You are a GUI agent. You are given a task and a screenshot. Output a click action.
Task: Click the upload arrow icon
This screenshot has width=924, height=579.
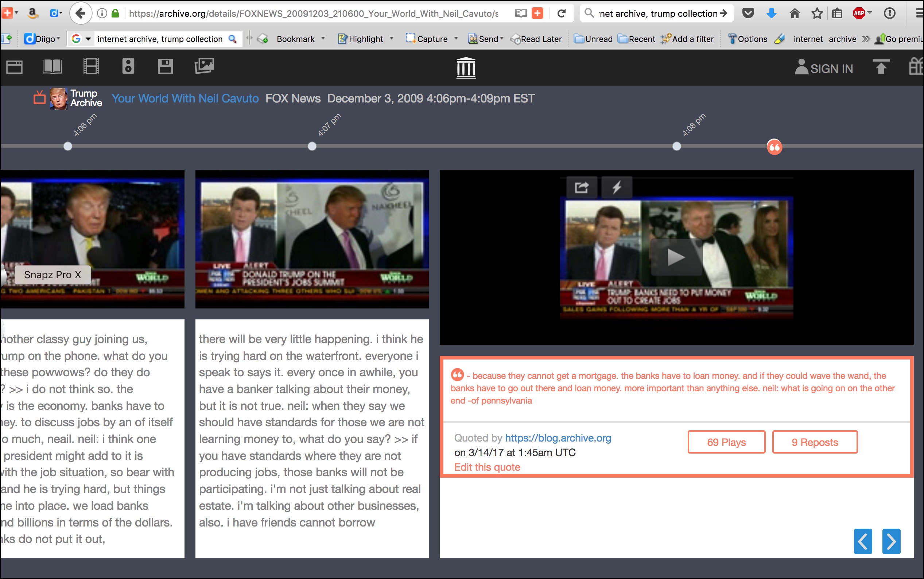coord(881,66)
